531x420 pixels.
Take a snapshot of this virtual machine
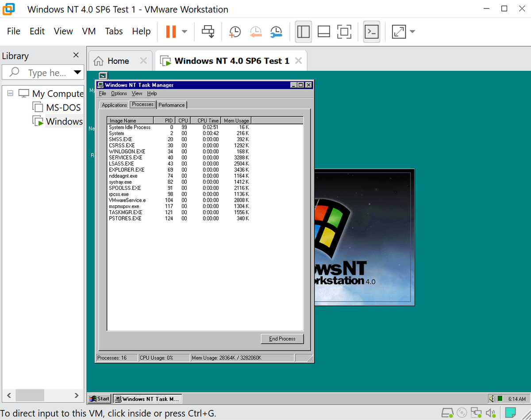(x=235, y=31)
